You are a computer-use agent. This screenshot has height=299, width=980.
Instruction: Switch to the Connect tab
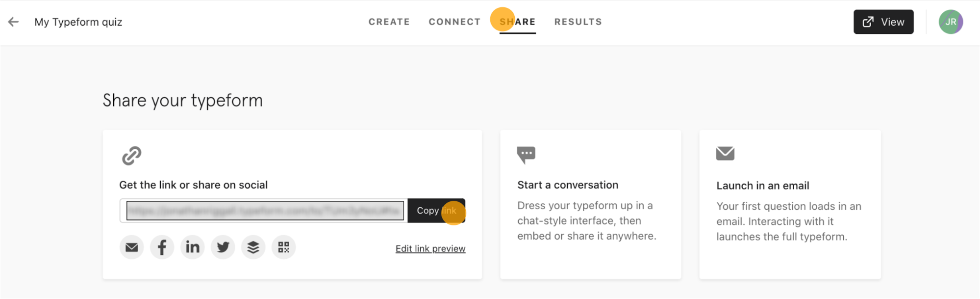pyautogui.click(x=454, y=22)
